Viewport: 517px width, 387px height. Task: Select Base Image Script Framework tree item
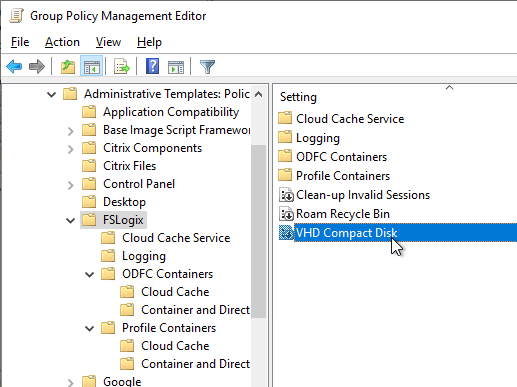(177, 130)
